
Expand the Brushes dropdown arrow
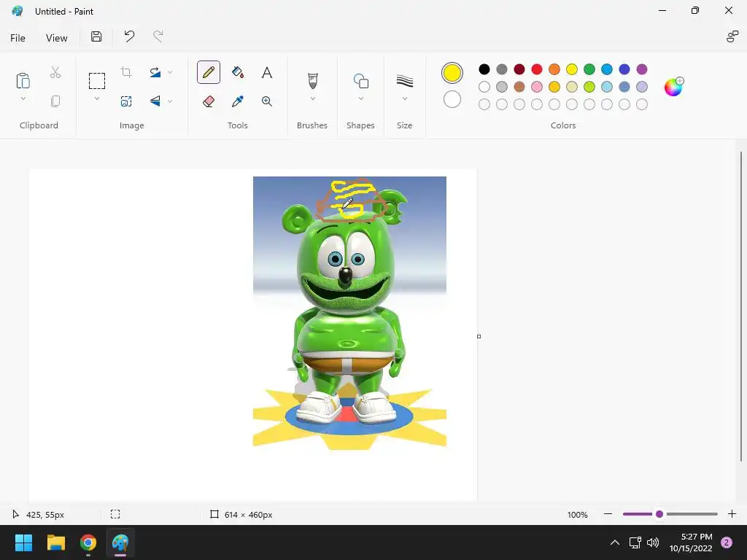tap(312, 98)
